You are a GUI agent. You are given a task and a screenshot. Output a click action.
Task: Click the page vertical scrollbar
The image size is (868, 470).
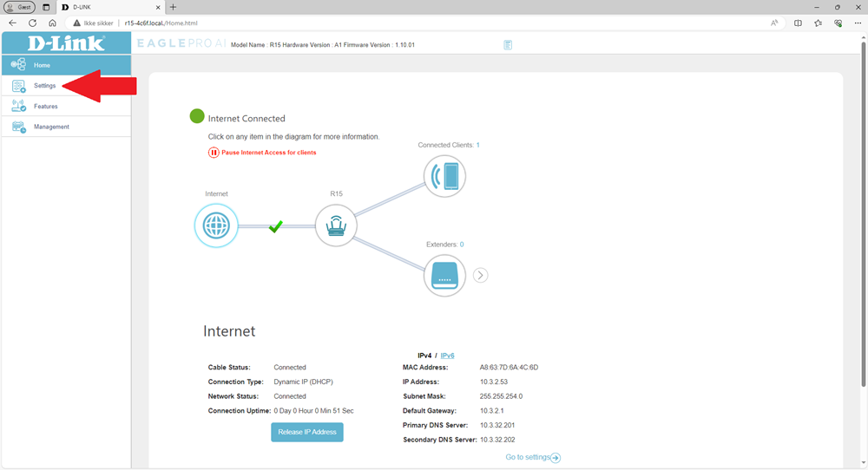pyautogui.click(x=864, y=216)
